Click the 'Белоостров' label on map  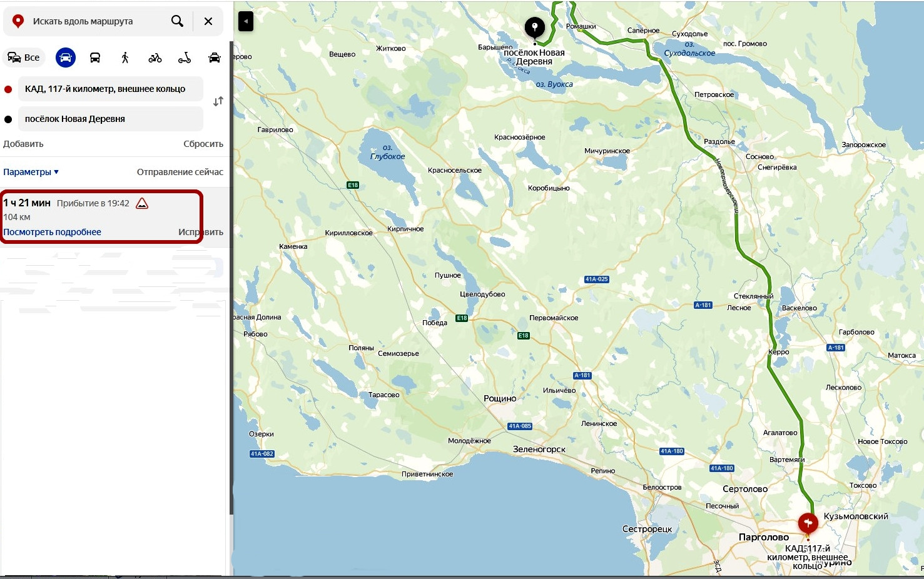point(663,487)
